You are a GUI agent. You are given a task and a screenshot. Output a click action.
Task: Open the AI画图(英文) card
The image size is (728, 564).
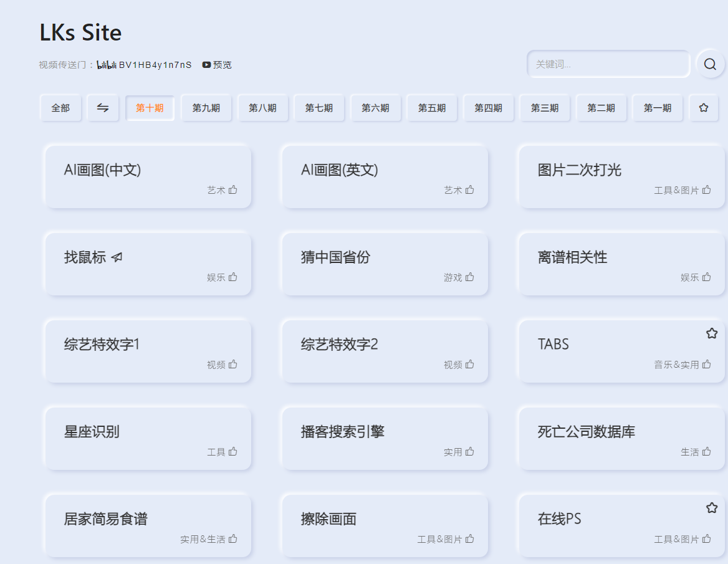point(385,177)
